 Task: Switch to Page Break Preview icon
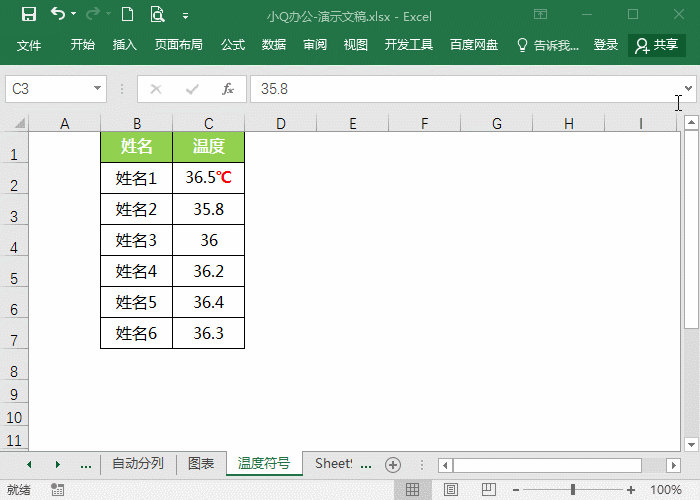pyautogui.click(x=489, y=489)
